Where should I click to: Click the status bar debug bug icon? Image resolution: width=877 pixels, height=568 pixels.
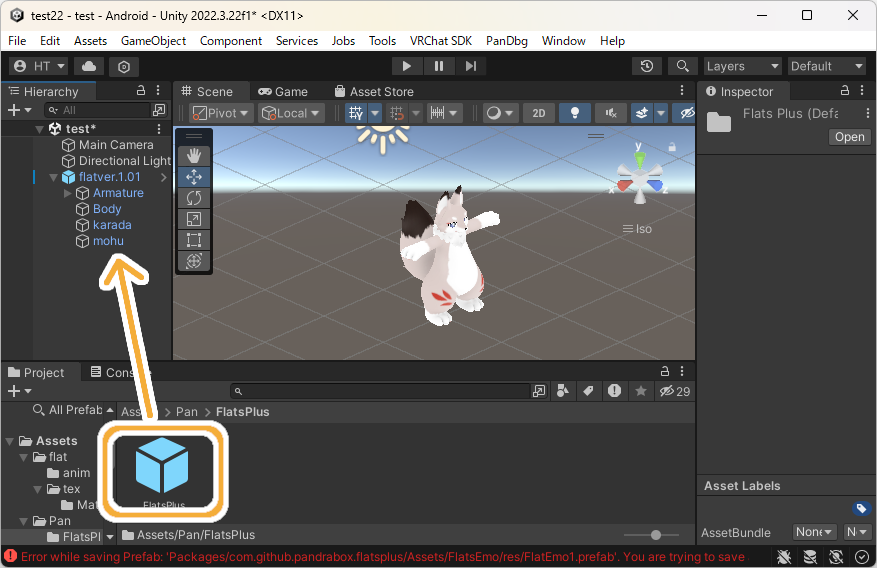click(x=784, y=557)
